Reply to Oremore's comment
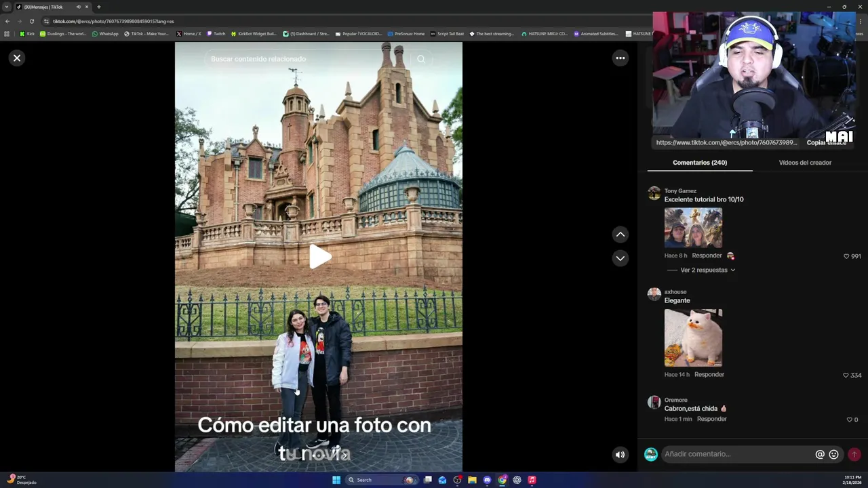 tap(712, 419)
